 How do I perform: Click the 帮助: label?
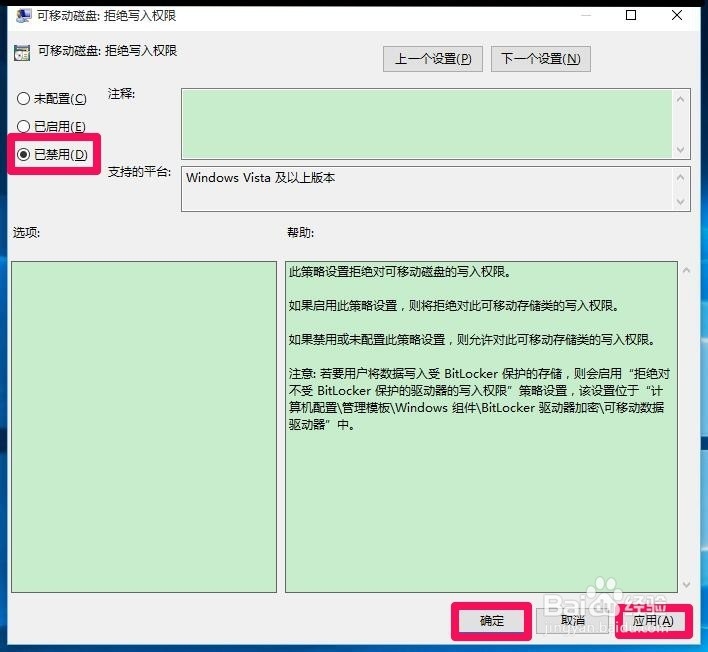click(x=300, y=233)
